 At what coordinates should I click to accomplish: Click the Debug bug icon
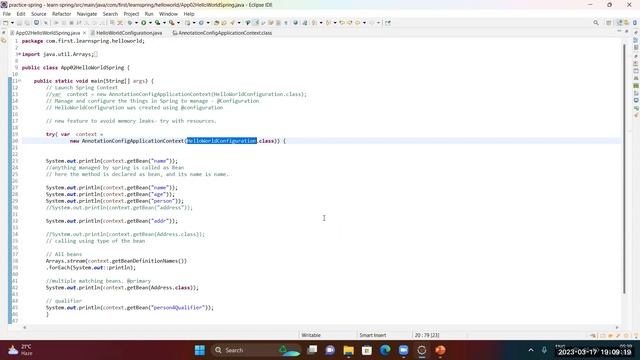130,23
